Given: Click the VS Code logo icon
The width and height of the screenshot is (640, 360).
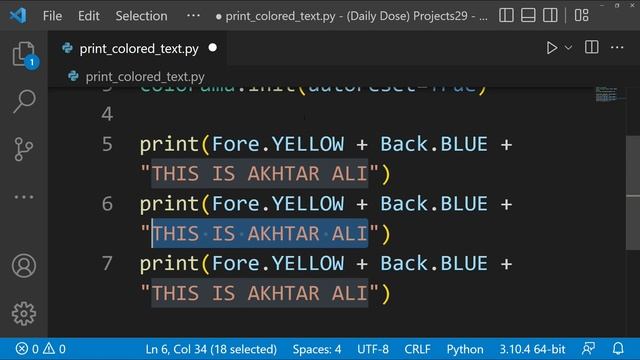Looking at the screenshot, I should click(18, 16).
